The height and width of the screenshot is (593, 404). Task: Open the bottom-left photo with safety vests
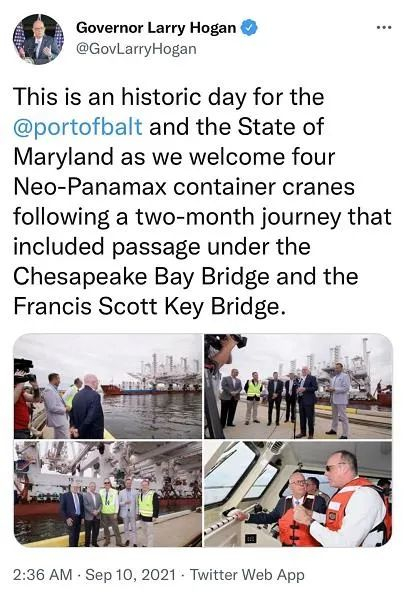(108, 494)
